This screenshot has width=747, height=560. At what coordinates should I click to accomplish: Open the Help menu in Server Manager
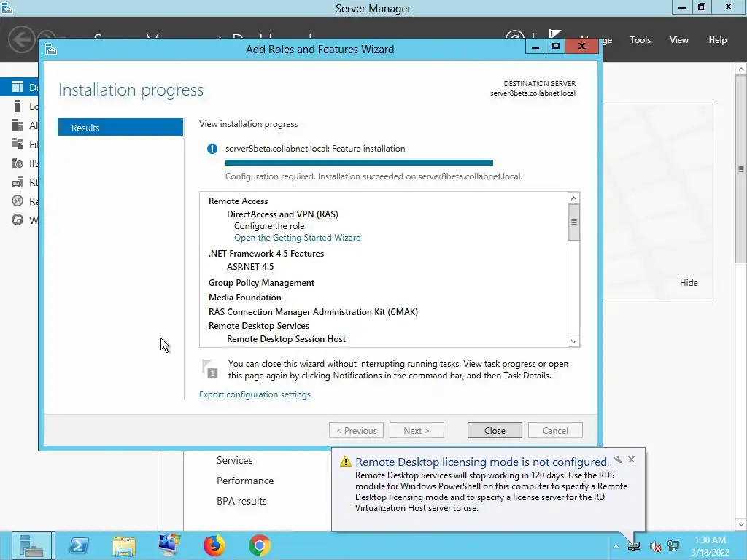718,40
